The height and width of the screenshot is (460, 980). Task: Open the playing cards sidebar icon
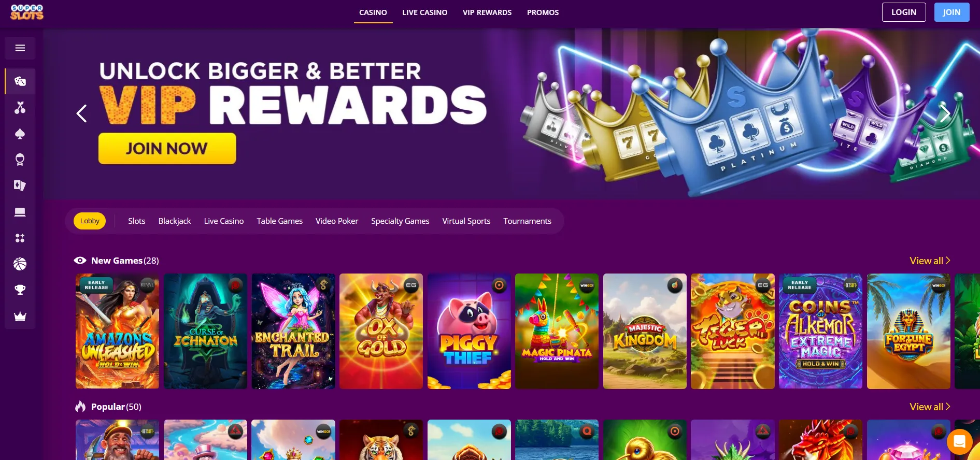20,185
